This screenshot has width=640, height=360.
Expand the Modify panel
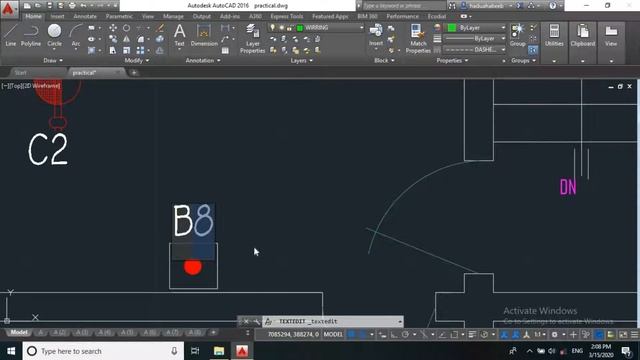(x=137, y=60)
